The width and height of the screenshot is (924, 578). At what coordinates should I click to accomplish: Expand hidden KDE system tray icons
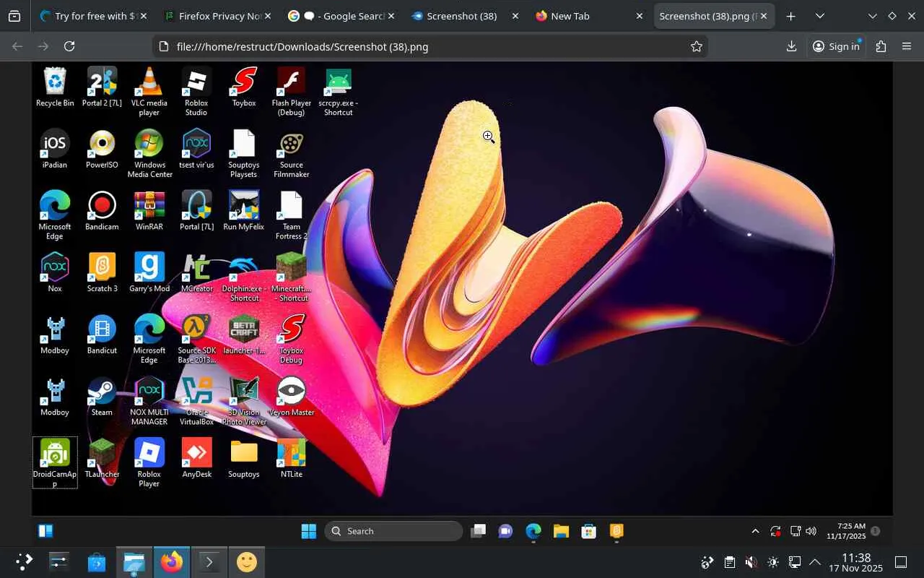815,562
